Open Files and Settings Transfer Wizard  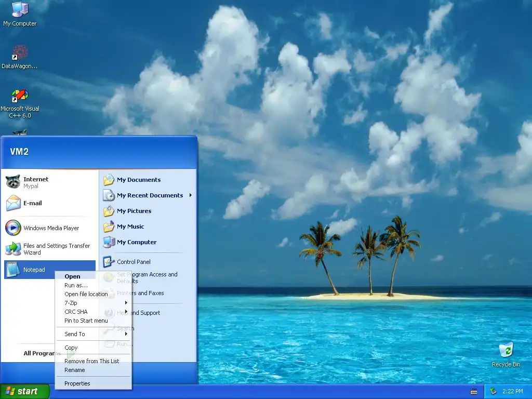[50, 249]
